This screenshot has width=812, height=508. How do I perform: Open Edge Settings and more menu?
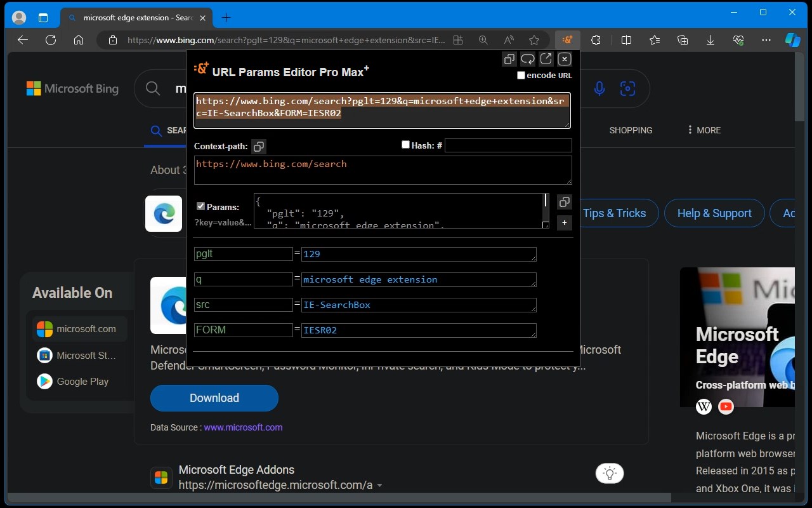point(766,40)
